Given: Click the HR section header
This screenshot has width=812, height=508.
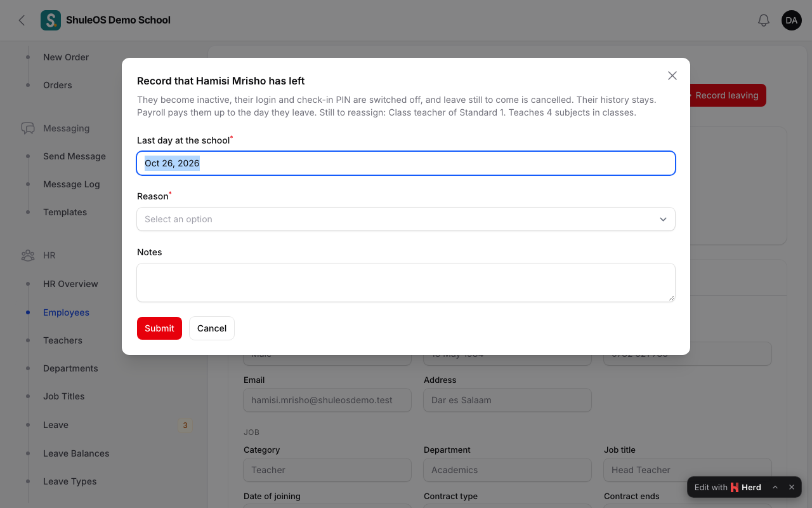Looking at the screenshot, I should [x=49, y=255].
